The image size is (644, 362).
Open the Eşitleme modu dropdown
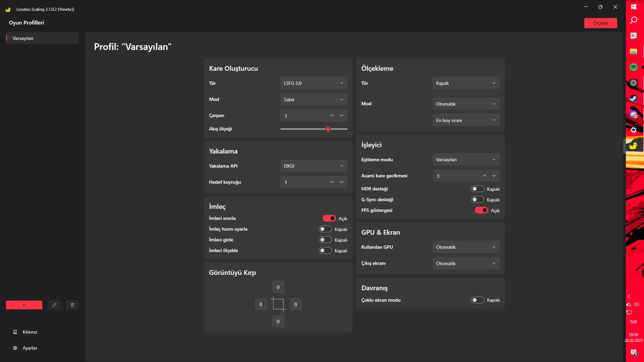pos(466,160)
